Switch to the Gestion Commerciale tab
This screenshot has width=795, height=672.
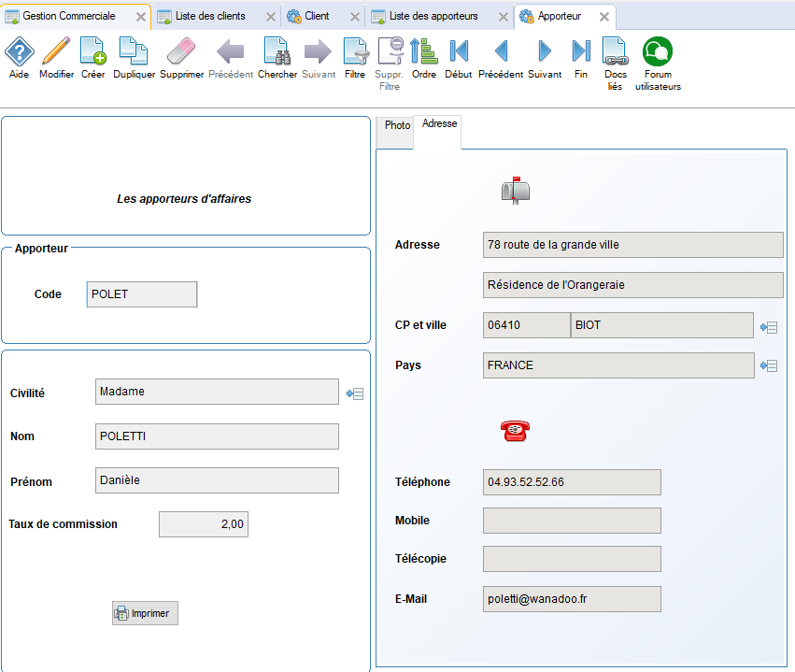coord(69,16)
